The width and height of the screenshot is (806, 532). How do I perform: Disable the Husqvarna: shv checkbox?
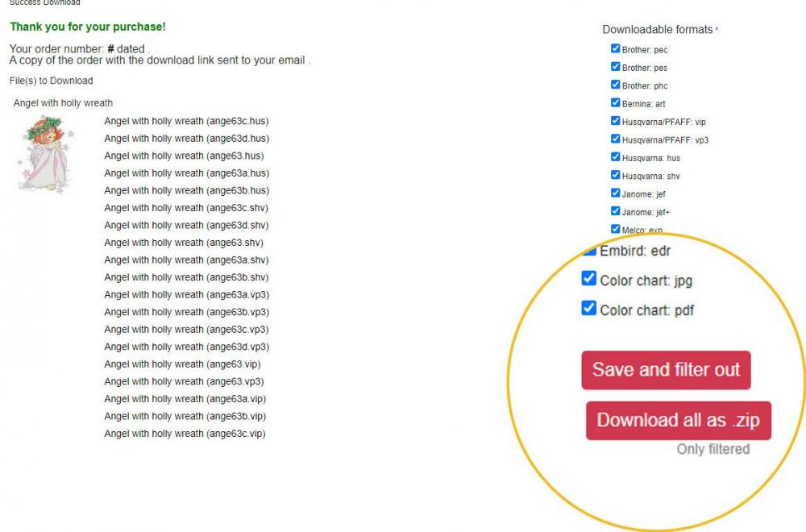pos(615,175)
